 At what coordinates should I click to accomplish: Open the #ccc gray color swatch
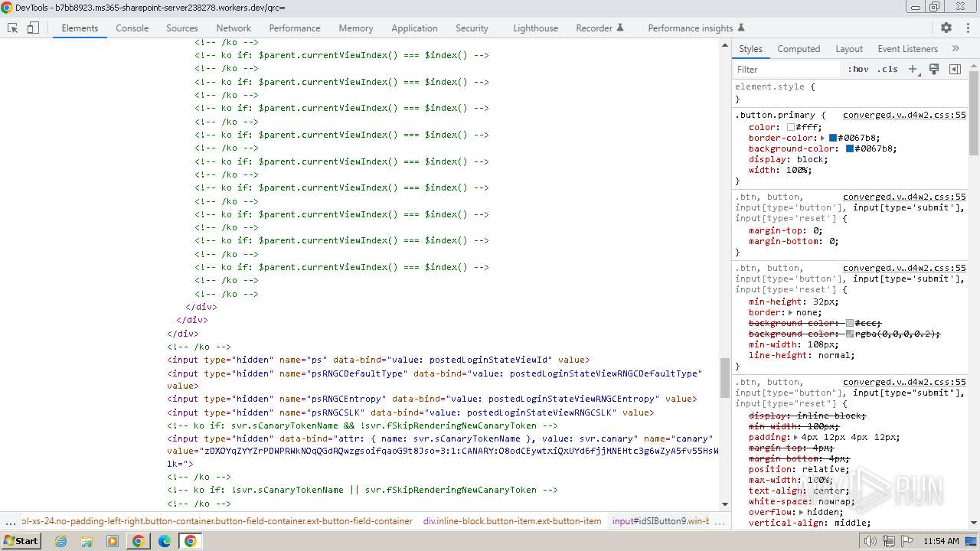[x=850, y=323]
